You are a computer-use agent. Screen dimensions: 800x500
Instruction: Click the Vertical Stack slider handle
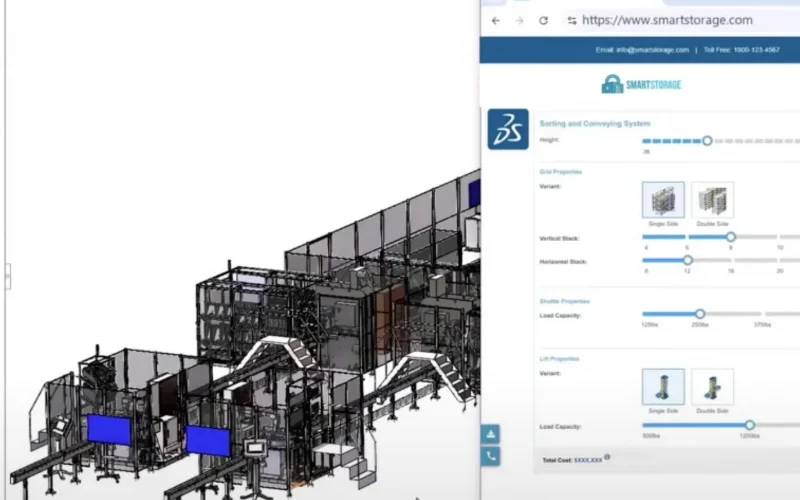tap(731, 237)
